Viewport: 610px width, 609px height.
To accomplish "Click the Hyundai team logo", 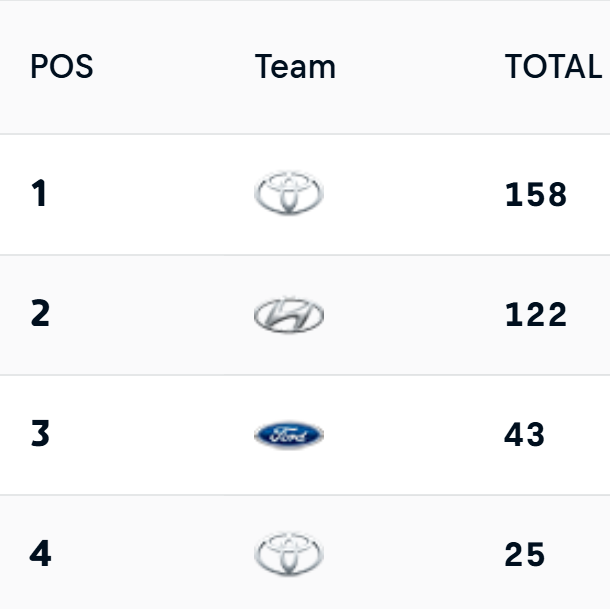I will click(289, 315).
